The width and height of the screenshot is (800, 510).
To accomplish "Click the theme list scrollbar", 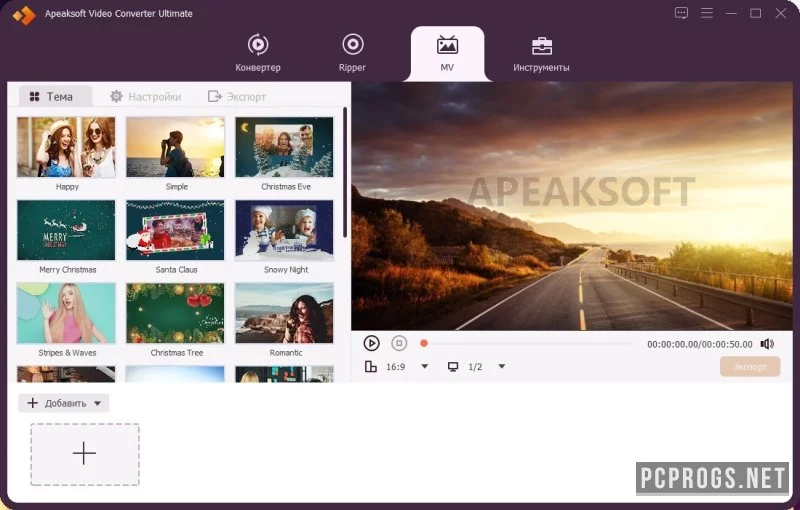I will (x=345, y=172).
